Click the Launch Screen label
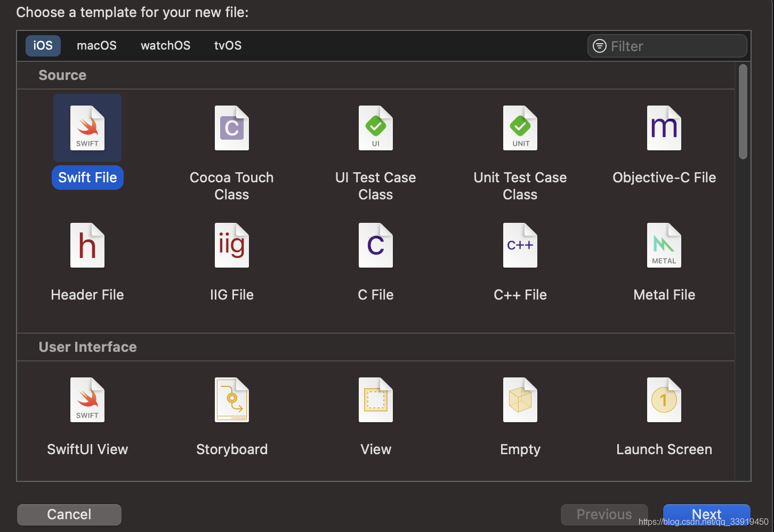 [664, 449]
